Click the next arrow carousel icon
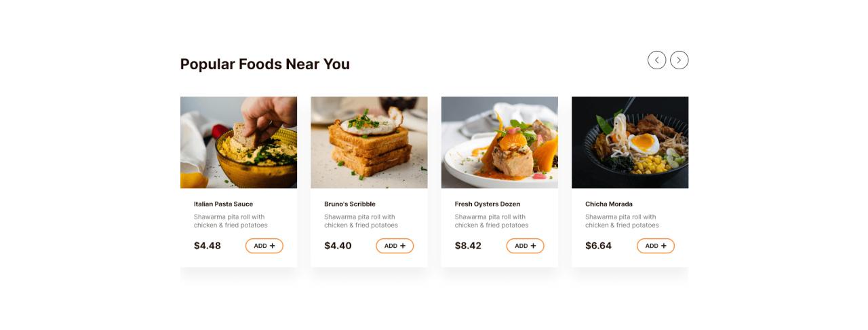The height and width of the screenshot is (330, 868). tap(679, 60)
